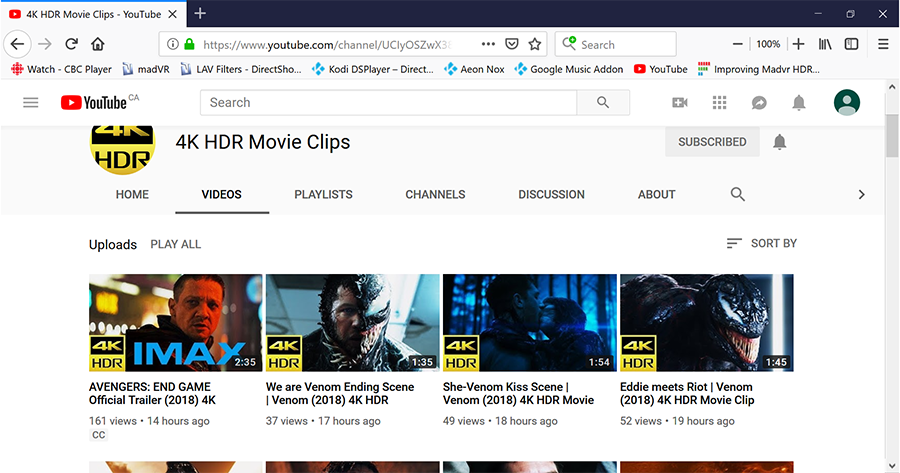Open Avengers End Game IMAX thumbnail
This screenshot has width=900, height=473.
coord(176,323)
